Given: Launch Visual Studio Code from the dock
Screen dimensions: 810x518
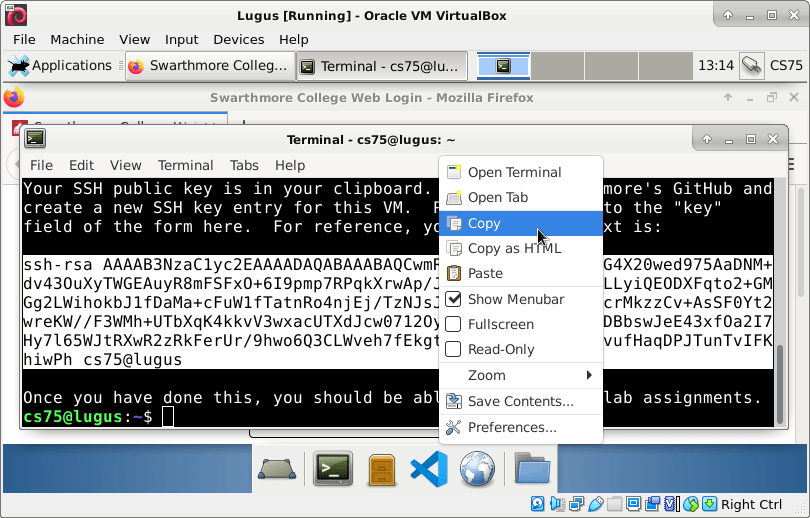Looking at the screenshot, I should click(x=429, y=469).
